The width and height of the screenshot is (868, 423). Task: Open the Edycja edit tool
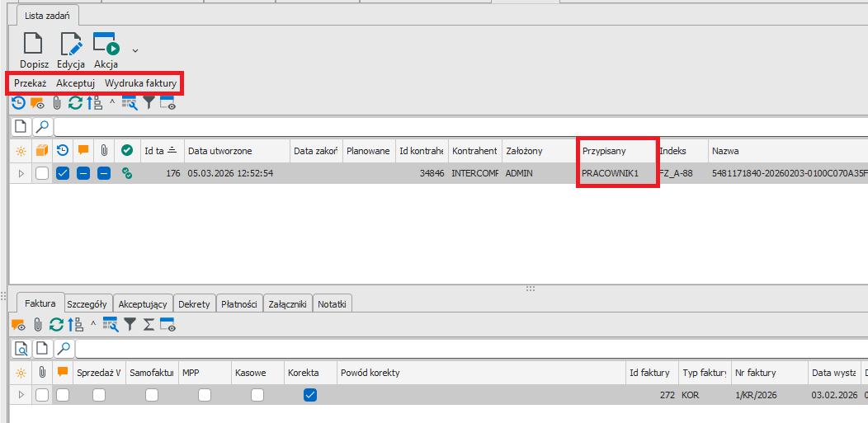pos(71,45)
